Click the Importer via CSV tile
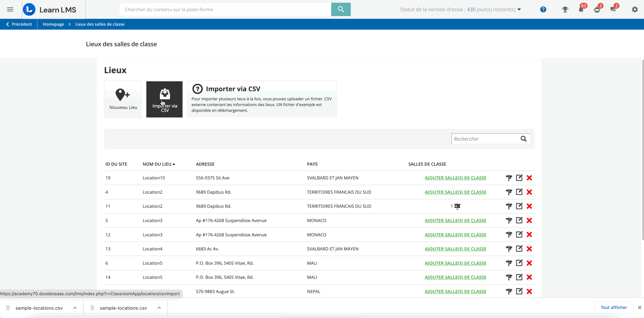The width and height of the screenshot is (644, 318). click(x=164, y=99)
